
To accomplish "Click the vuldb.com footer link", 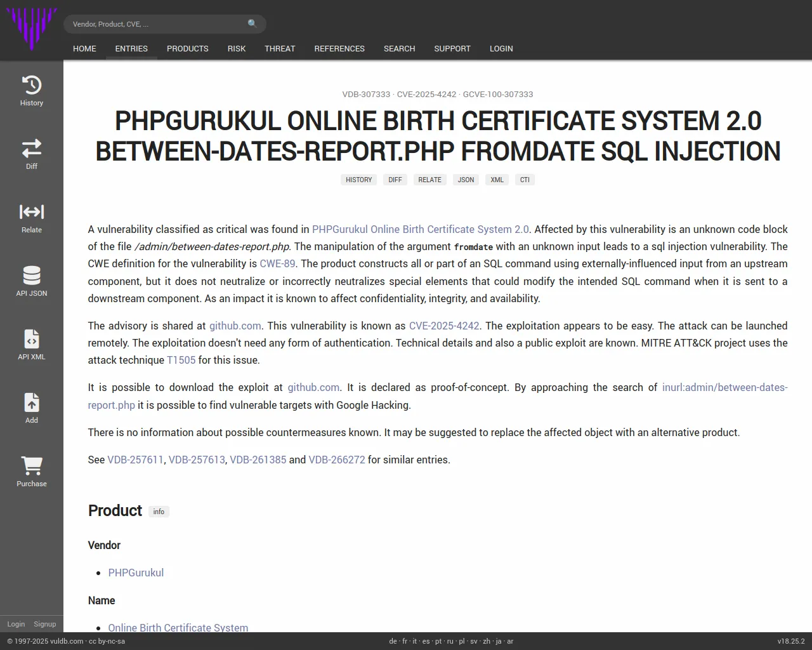I will tap(67, 641).
